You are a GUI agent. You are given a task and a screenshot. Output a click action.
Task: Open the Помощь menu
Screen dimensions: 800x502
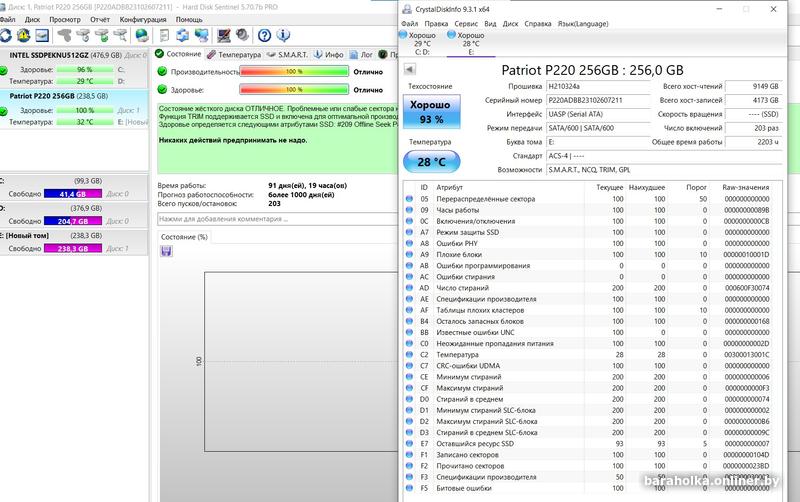point(189,19)
